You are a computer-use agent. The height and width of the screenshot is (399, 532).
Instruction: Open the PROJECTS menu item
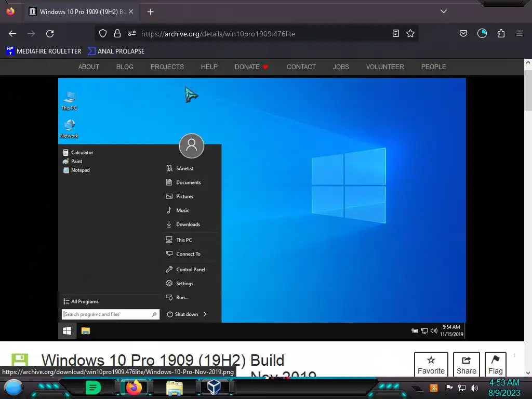pyautogui.click(x=167, y=67)
